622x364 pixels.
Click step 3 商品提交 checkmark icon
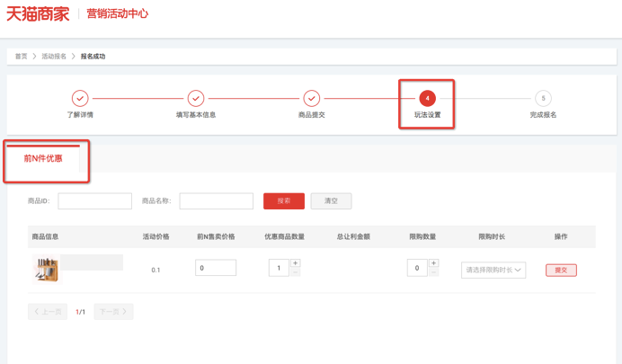click(x=311, y=98)
